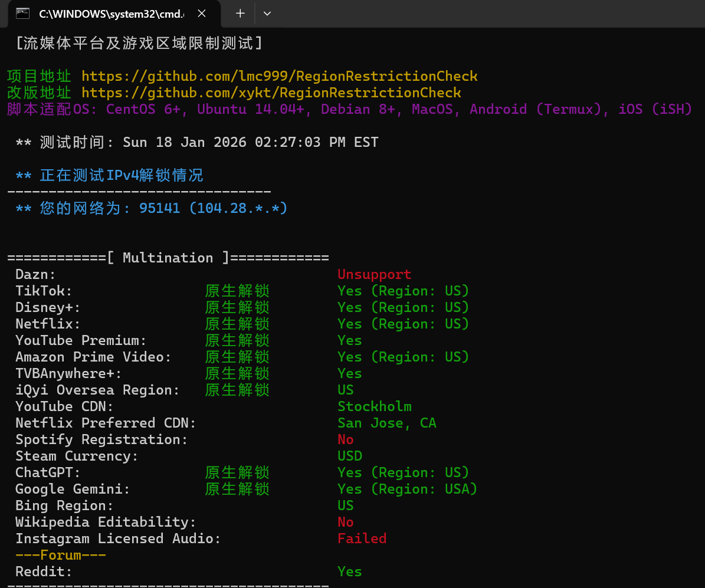Screen dimensions: 705x588
Task: Click the yellow ---Forum--- heading
Action: click(x=61, y=555)
